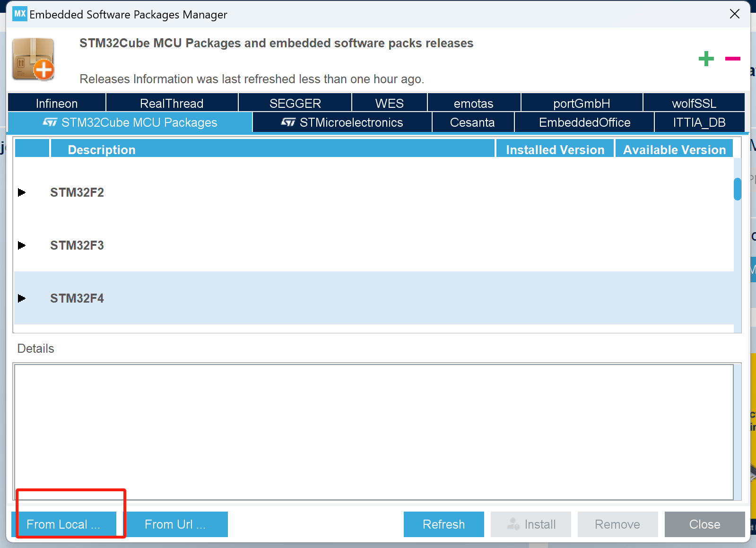Refresh the package releases list
This screenshot has height=548, width=756.
click(x=444, y=524)
